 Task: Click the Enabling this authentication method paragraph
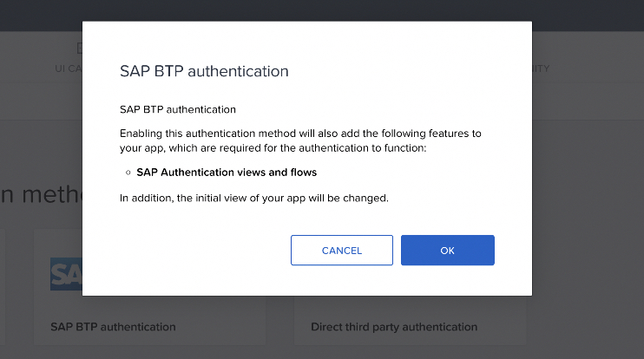[x=300, y=140]
